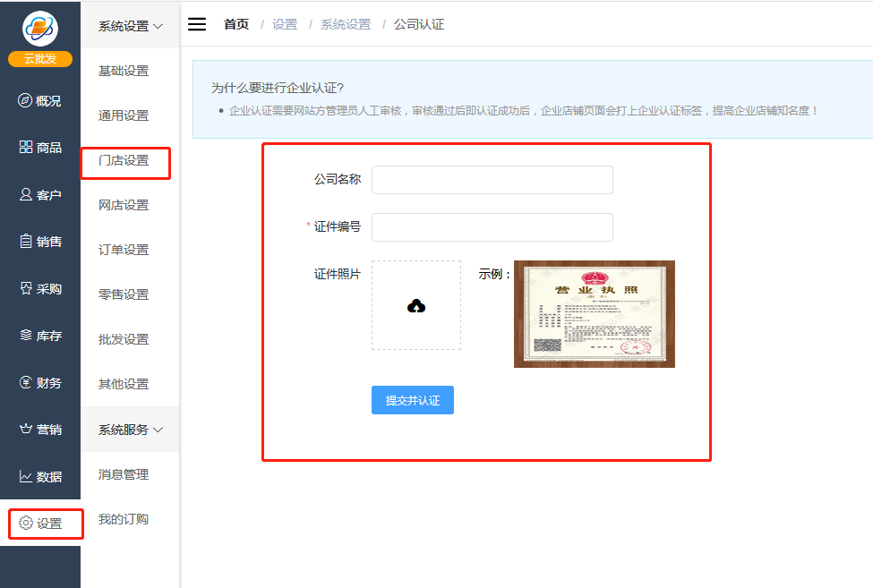Open 销售 sales in the sidebar

tap(40, 242)
